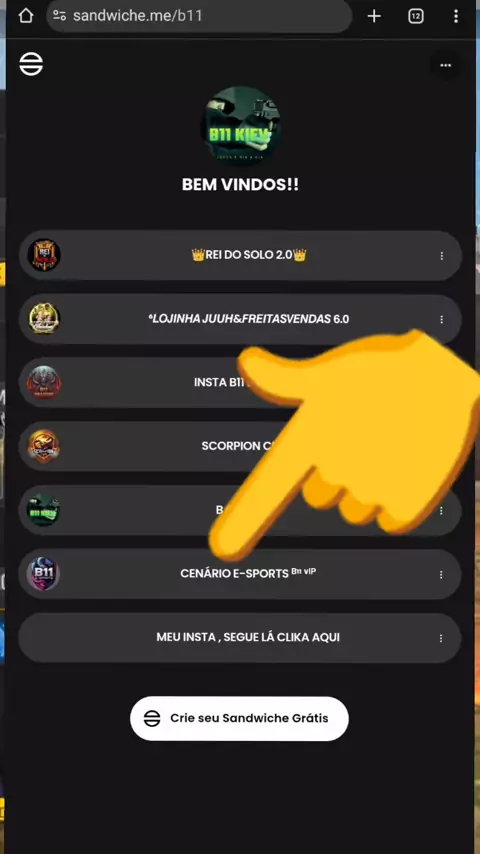
Task: Open the page options ellipsis button
Action: click(446, 65)
